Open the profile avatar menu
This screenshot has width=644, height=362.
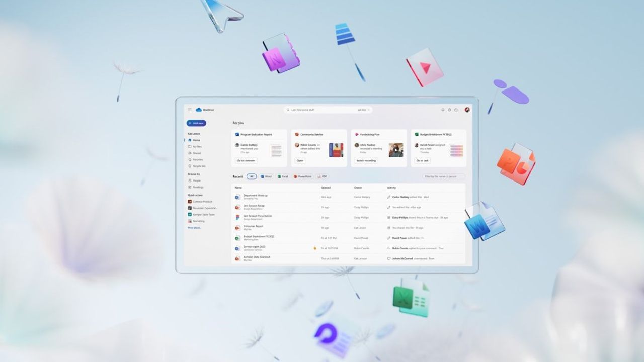tap(467, 110)
